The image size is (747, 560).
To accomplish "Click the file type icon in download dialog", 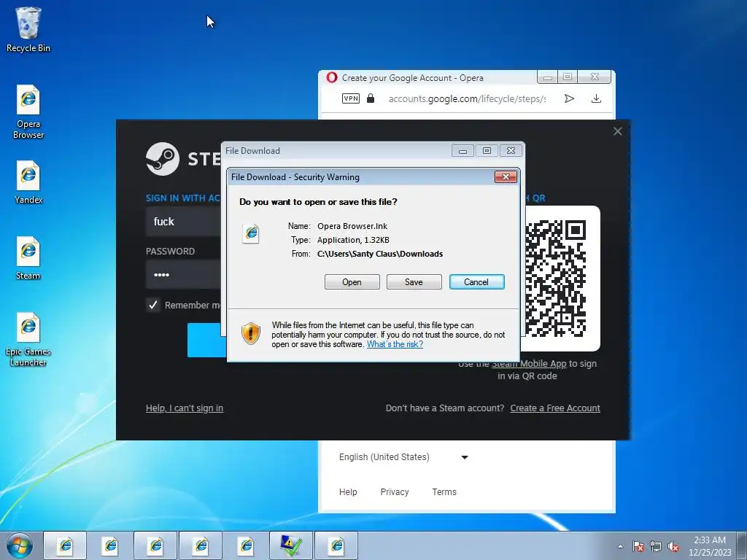I will point(251,233).
